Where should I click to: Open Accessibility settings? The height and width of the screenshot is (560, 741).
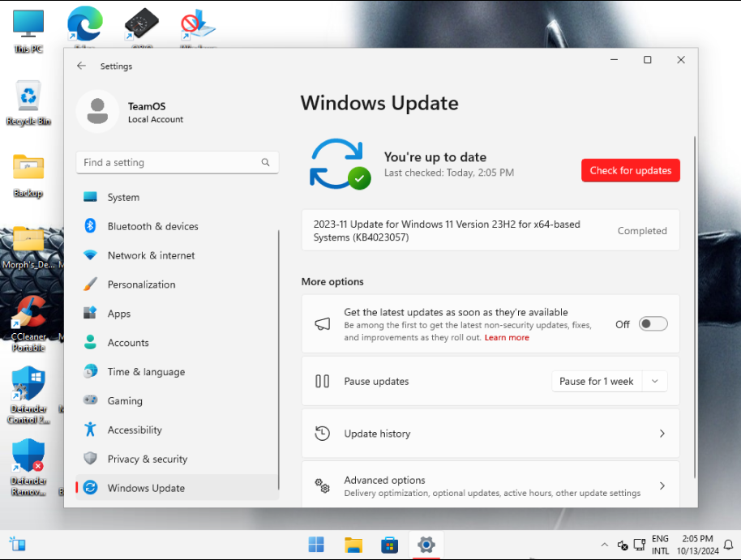tap(178, 430)
